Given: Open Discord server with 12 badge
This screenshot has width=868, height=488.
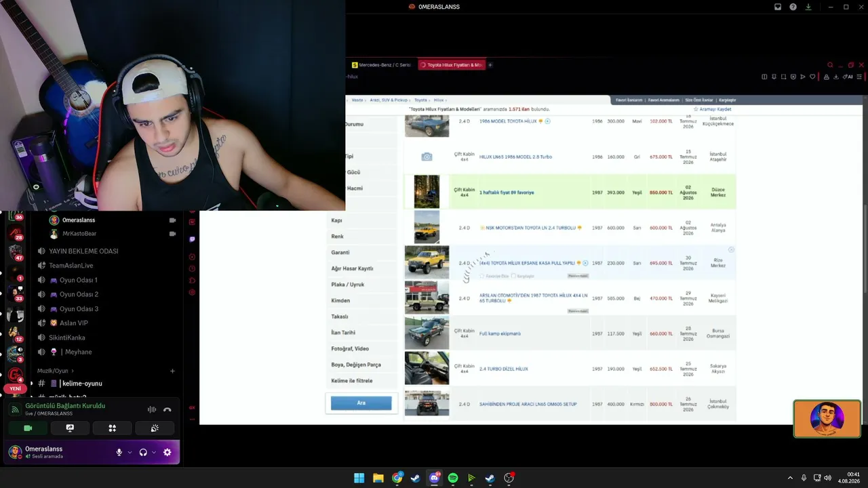Looking at the screenshot, I should click(x=15, y=333).
